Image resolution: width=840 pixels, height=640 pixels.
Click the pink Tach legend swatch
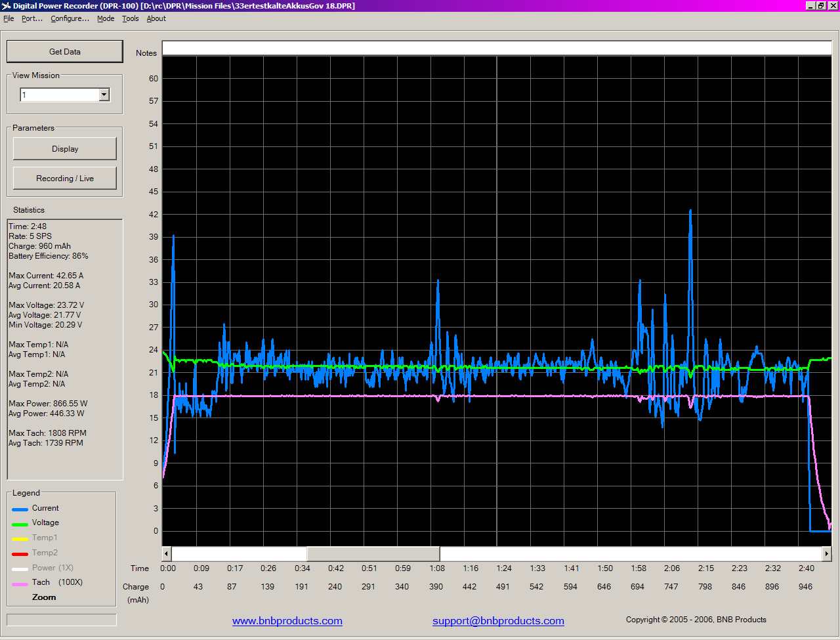tap(20, 584)
